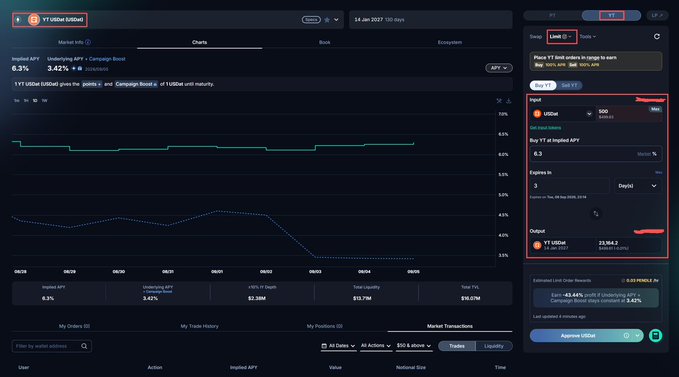This screenshot has height=377, width=679.
Task: Switch to the Book tab
Action: click(x=324, y=42)
